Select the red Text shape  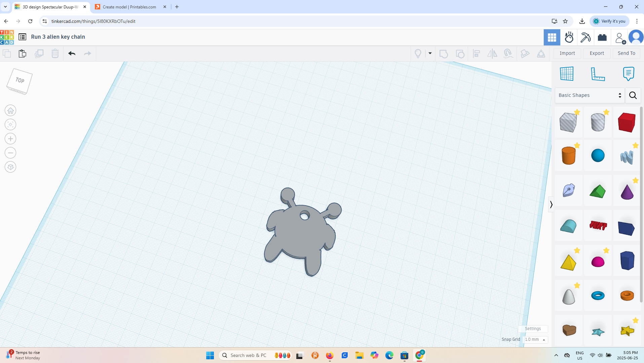pyautogui.click(x=598, y=226)
